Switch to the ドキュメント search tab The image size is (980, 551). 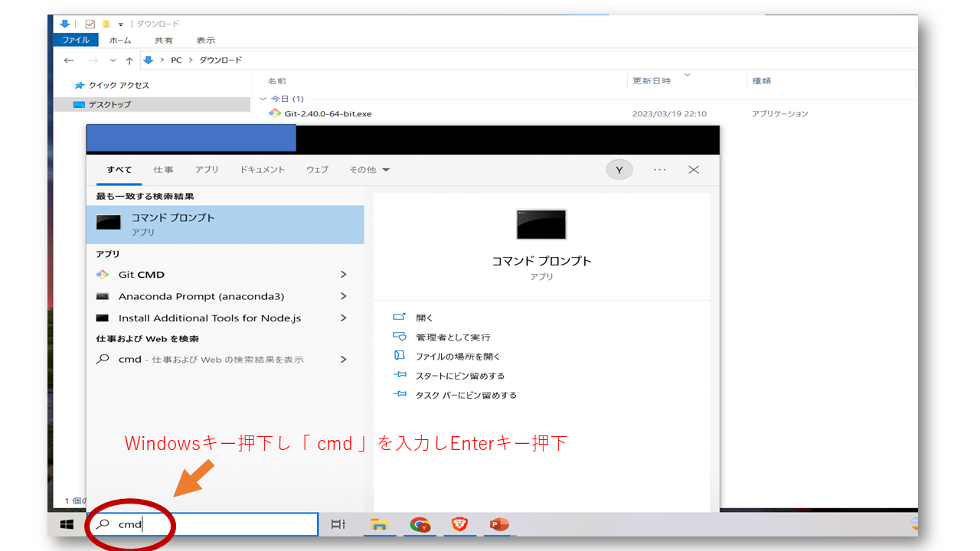pos(262,170)
